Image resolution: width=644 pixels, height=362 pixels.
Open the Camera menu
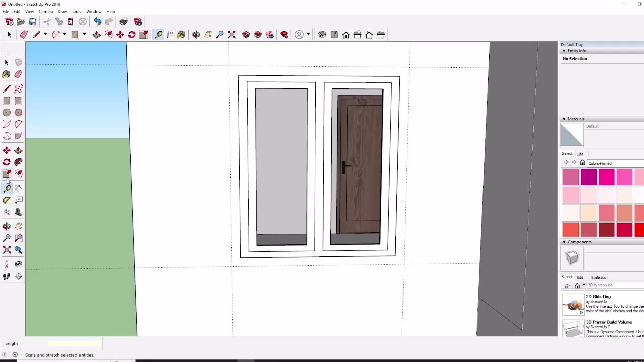(46, 11)
